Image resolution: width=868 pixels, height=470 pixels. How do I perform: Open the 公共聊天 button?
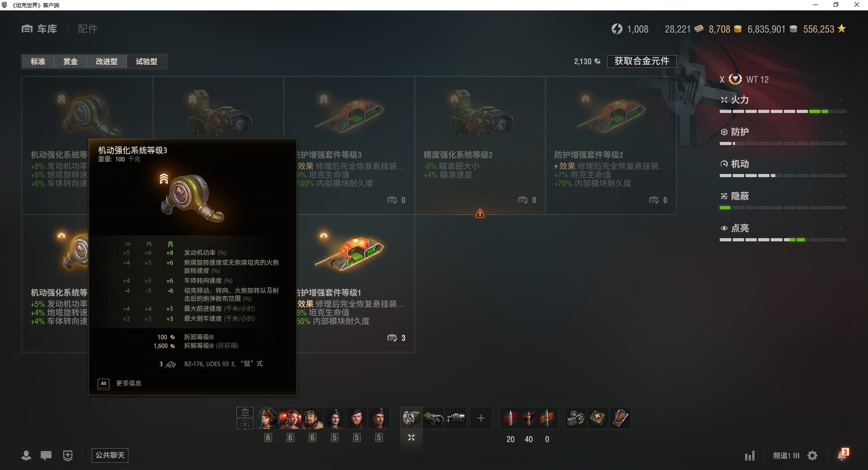(110, 455)
